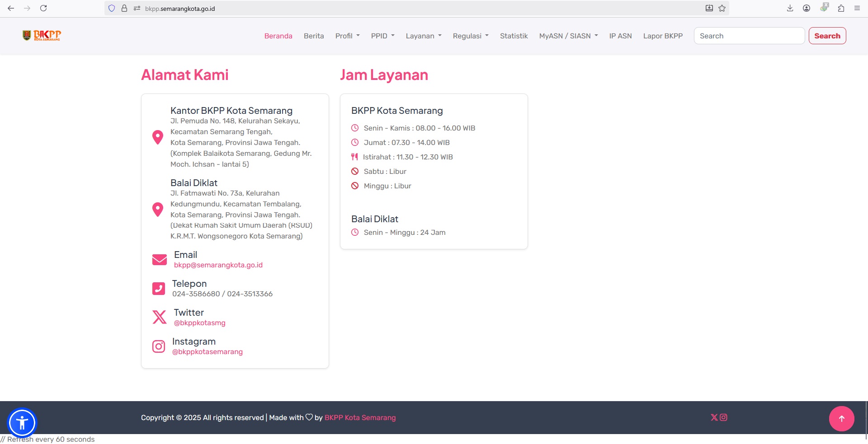Expand the Profil dropdown menu
Image resolution: width=868 pixels, height=444 pixels.
[347, 36]
